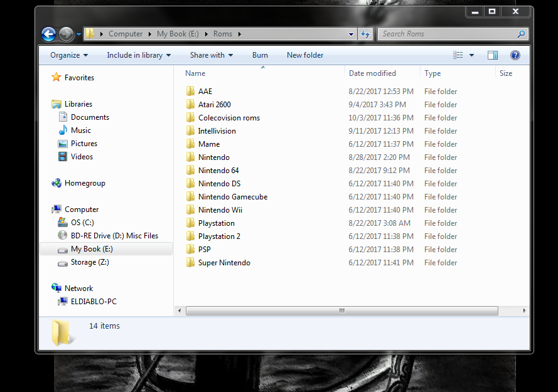Sort by the Size column header
This screenshot has width=558, height=392.
pyautogui.click(x=506, y=73)
